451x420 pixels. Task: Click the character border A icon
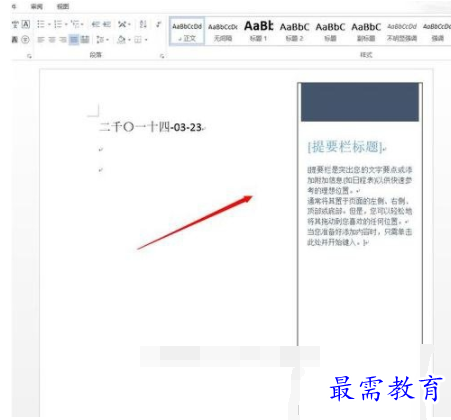26,24
